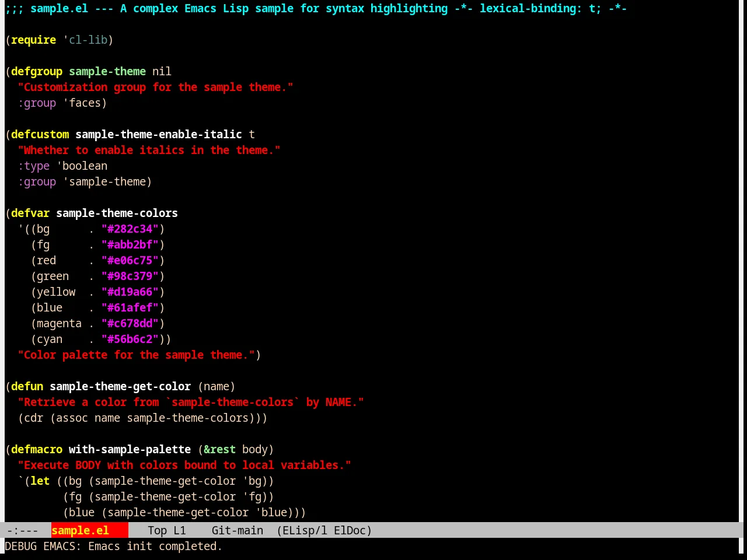Click the docstring beginning "Retrieve a color from"
Screen dimensions: 747x560
191,402
